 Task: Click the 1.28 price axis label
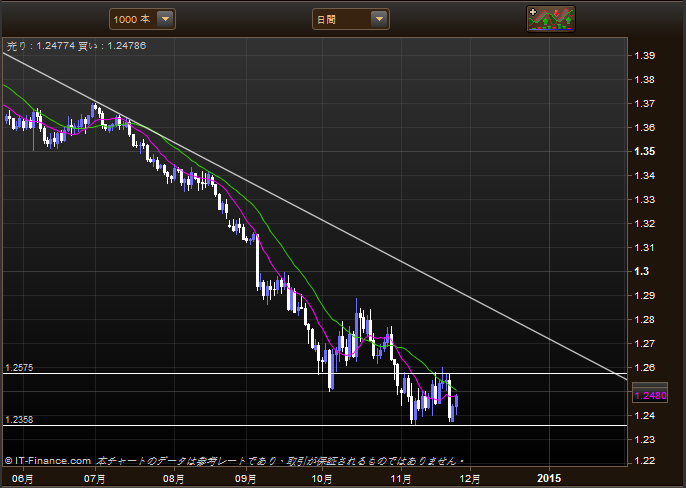pyautogui.click(x=644, y=319)
